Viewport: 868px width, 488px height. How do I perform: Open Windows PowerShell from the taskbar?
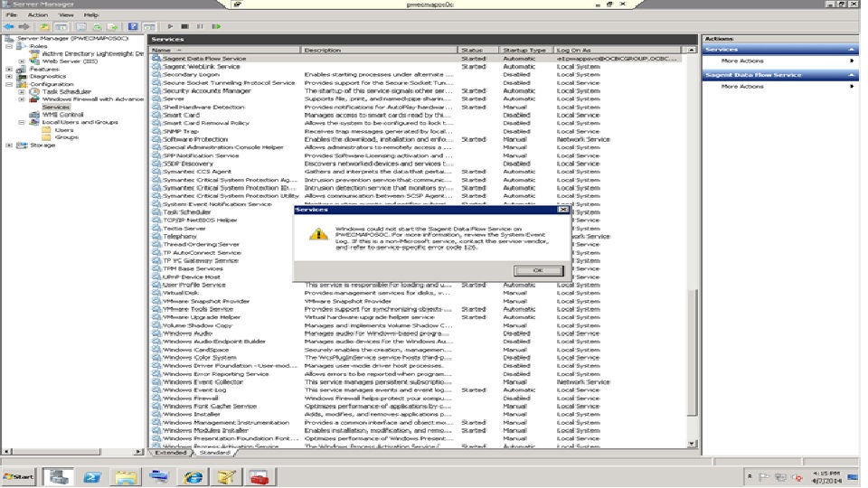tap(91, 476)
